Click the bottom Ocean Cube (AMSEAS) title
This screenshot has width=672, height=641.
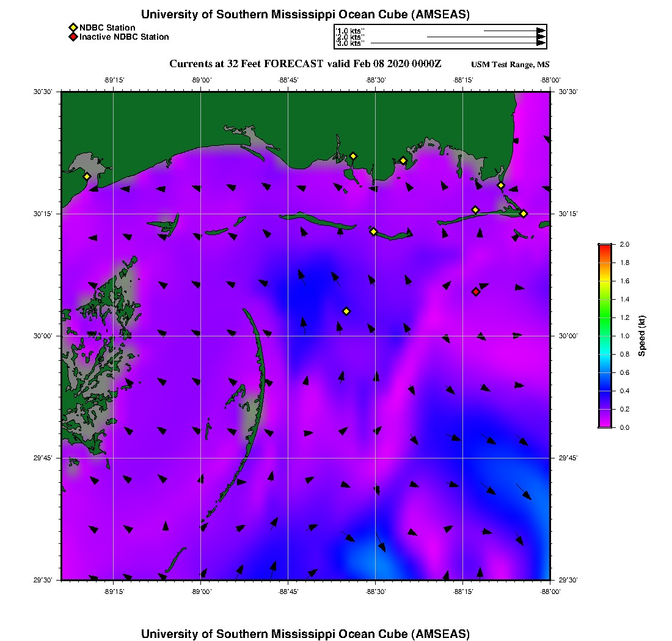tap(305, 633)
